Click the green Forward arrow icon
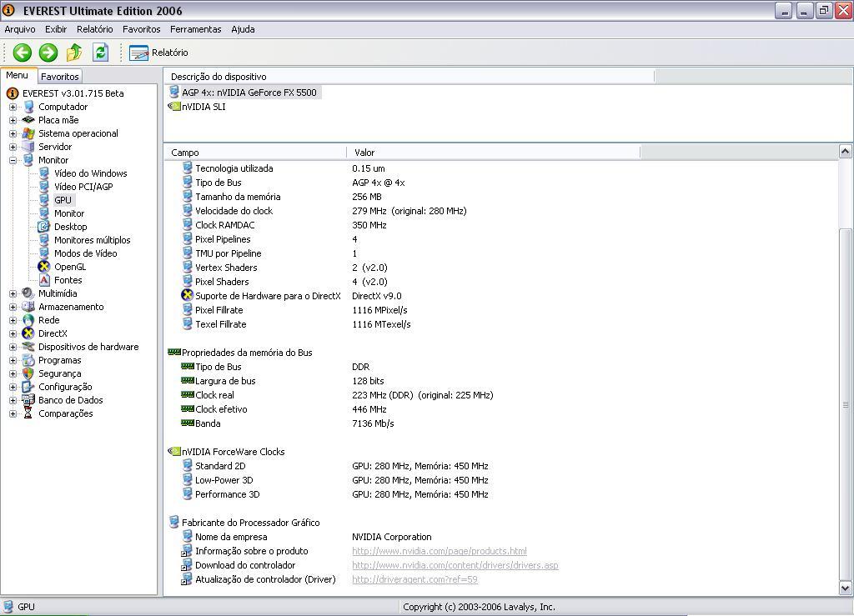The image size is (854, 616). click(48, 53)
